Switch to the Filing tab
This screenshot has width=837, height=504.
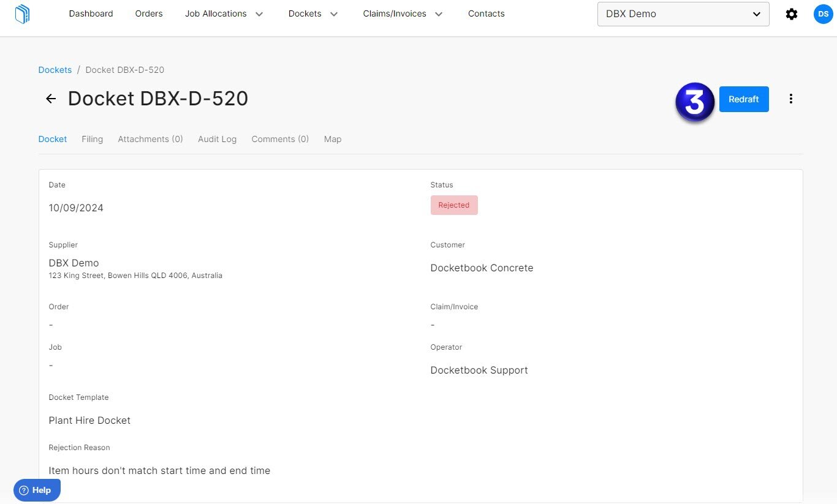coord(92,139)
